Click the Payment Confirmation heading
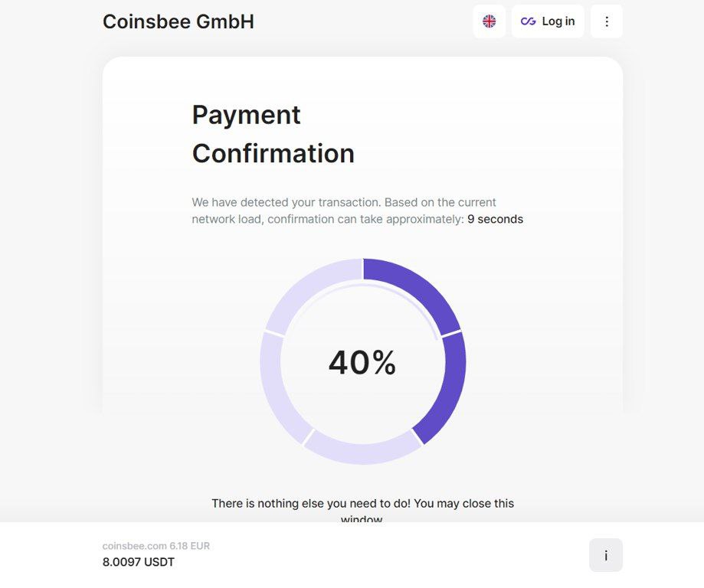704x588 pixels. click(273, 134)
